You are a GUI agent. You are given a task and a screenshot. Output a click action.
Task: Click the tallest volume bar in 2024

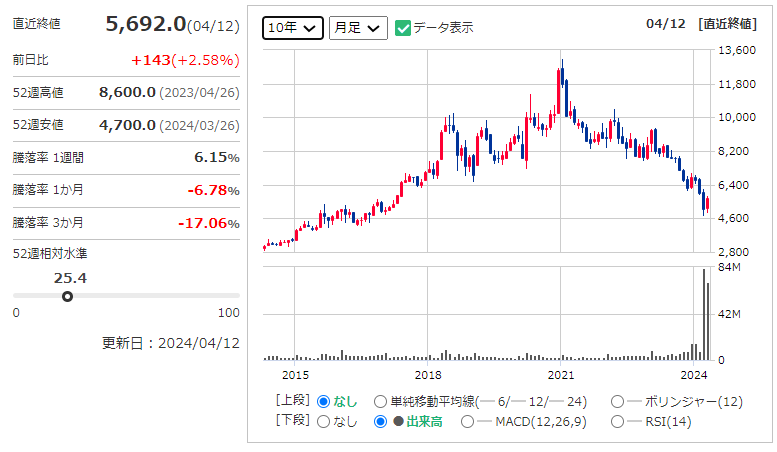pyautogui.click(x=704, y=315)
